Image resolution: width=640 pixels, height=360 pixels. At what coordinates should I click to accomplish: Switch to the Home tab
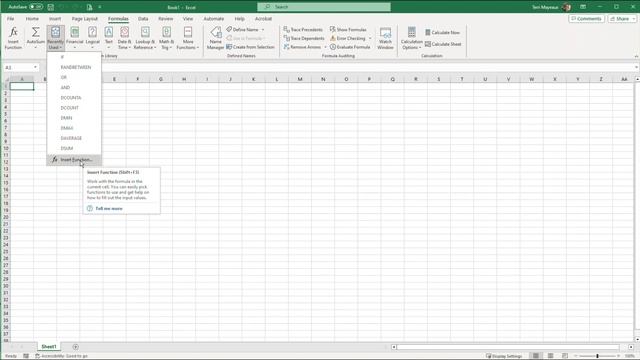tap(32, 19)
